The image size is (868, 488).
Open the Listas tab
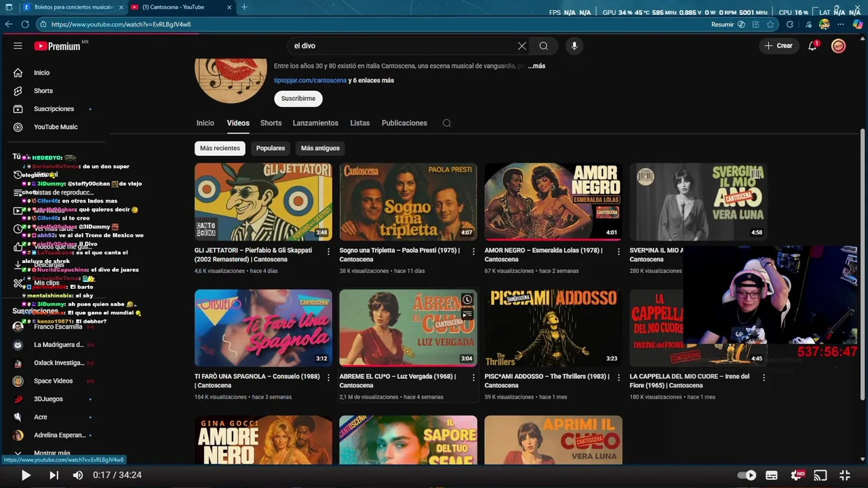[x=360, y=123]
